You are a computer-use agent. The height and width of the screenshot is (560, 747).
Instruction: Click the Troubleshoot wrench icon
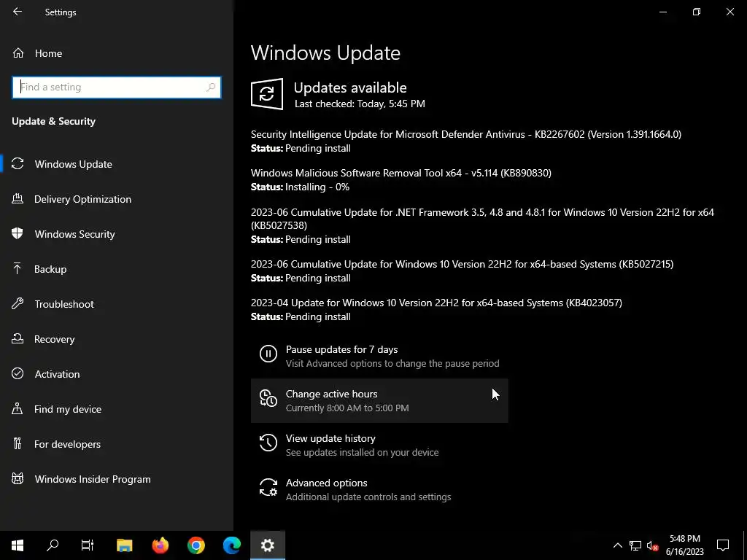click(x=18, y=304)
